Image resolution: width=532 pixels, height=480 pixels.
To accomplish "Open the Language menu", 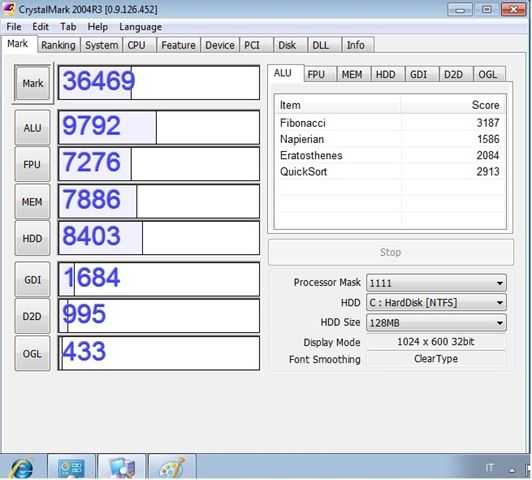I will pyautogui.click(x=140, y=27).
